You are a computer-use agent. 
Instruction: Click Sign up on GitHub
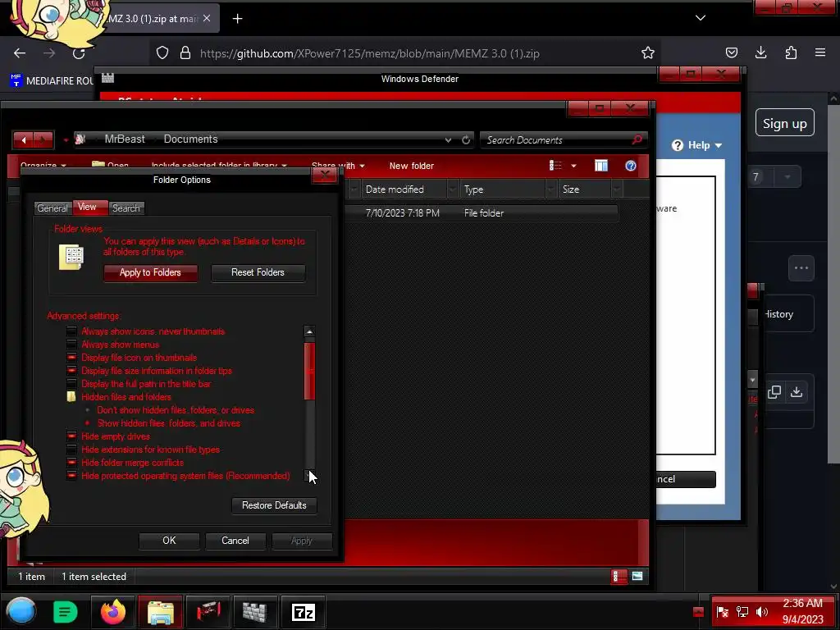click(x=785, y=123)
